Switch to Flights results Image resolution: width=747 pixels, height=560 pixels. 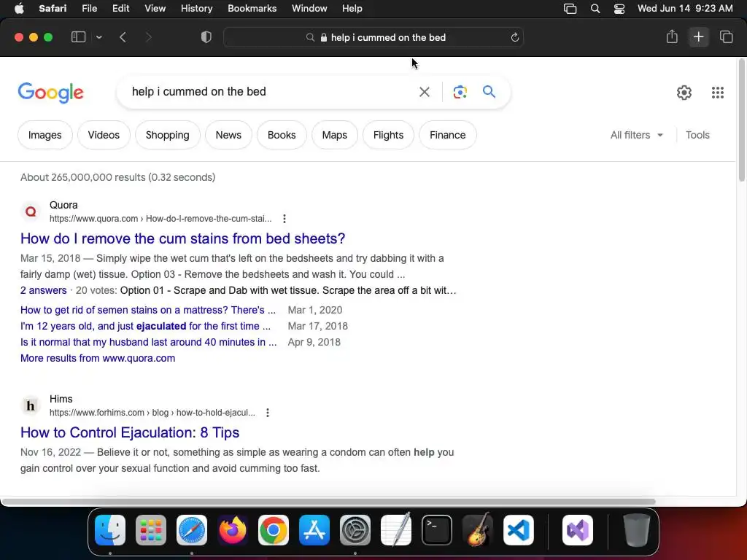click(x=388, y=135)
